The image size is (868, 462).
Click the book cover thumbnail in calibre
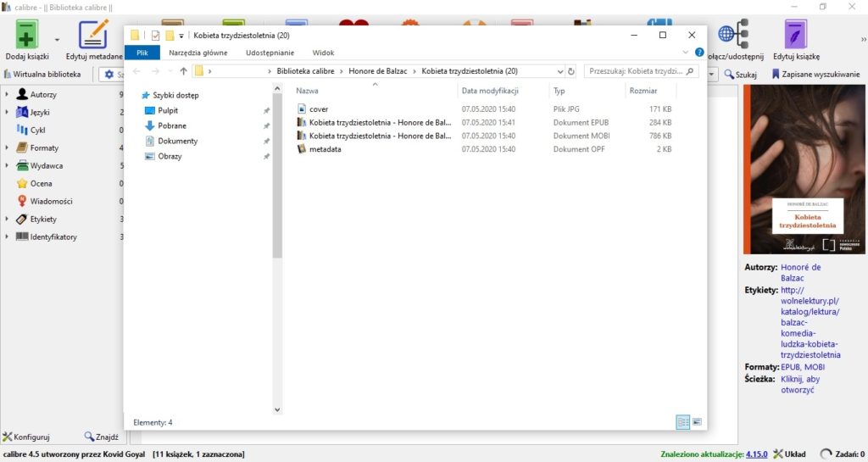click(x=804, y=170)
